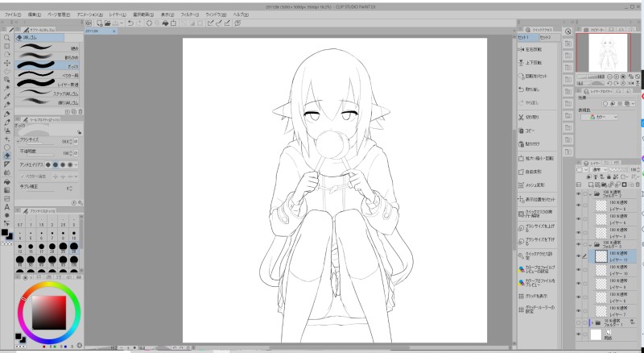
Task: Click the Undo arrow in command bar
Action: [130, 23]
